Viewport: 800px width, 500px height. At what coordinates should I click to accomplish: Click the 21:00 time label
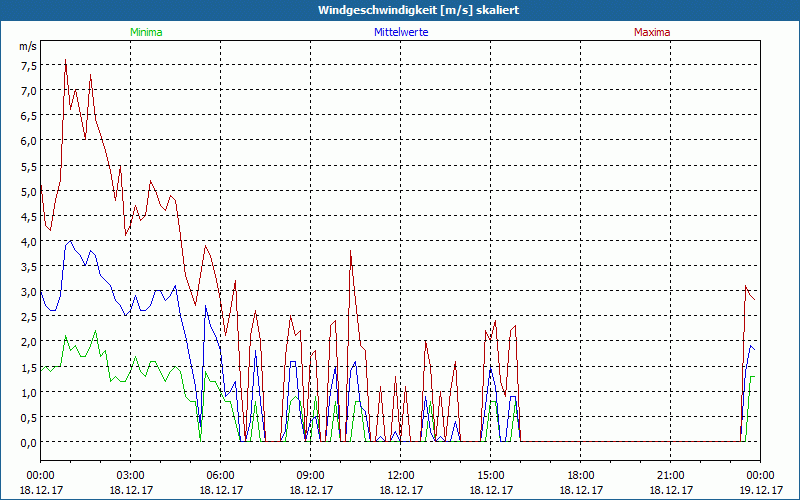pyautogui.click(x=670, y=476)
